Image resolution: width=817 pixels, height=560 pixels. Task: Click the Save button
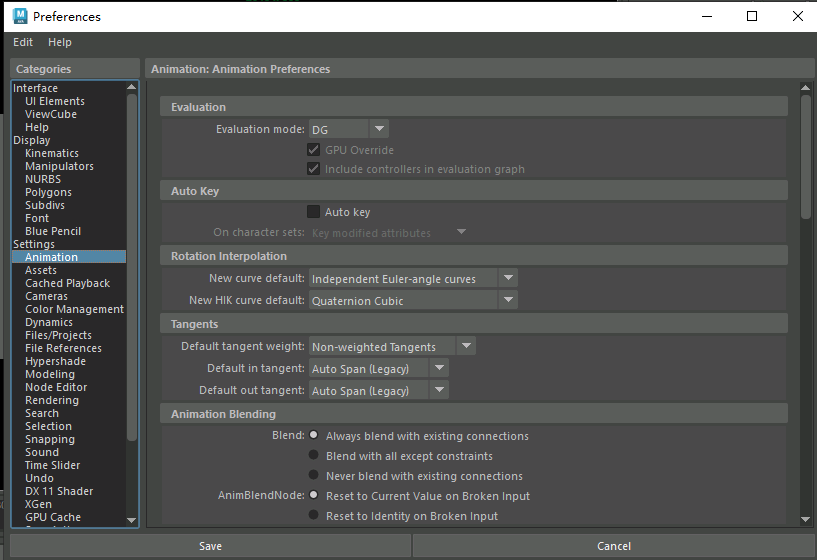point(210,546)
